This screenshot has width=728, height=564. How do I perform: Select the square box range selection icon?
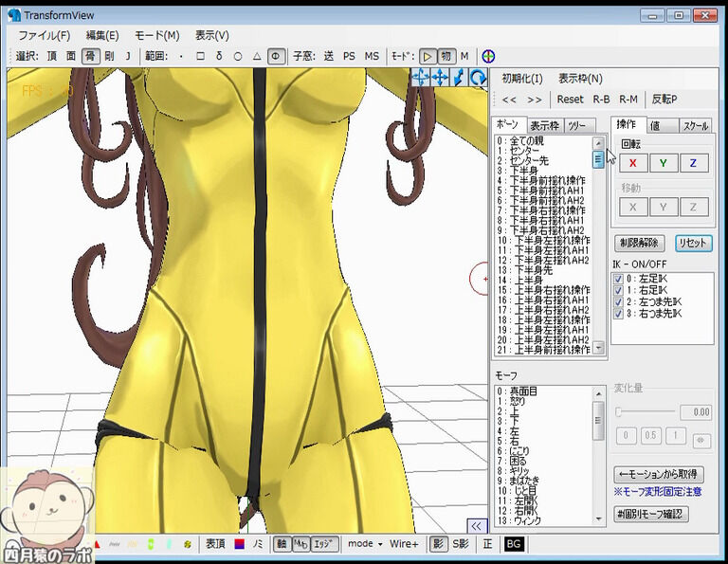(x=200, y=57)
